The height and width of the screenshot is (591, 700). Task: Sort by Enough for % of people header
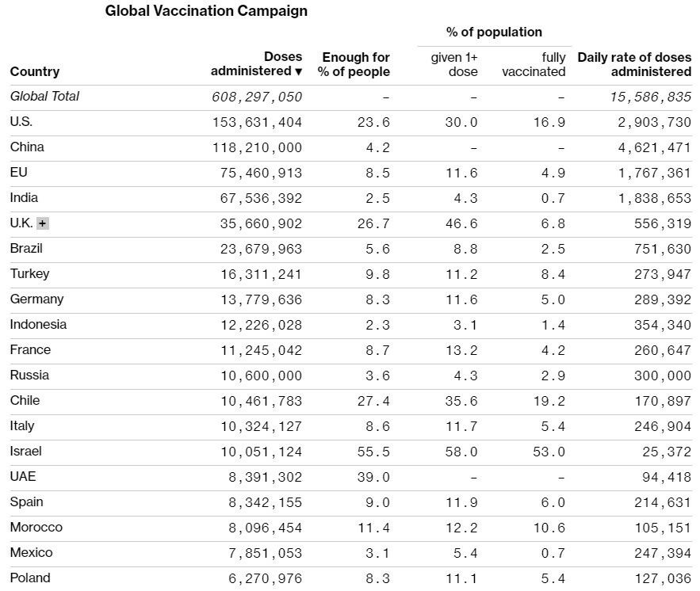(x=354, y=64)
